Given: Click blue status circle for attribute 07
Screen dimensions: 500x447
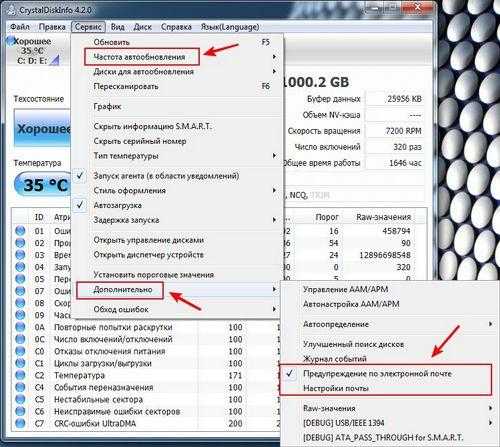Looking at the screenshot, I should tap(20, 291).
